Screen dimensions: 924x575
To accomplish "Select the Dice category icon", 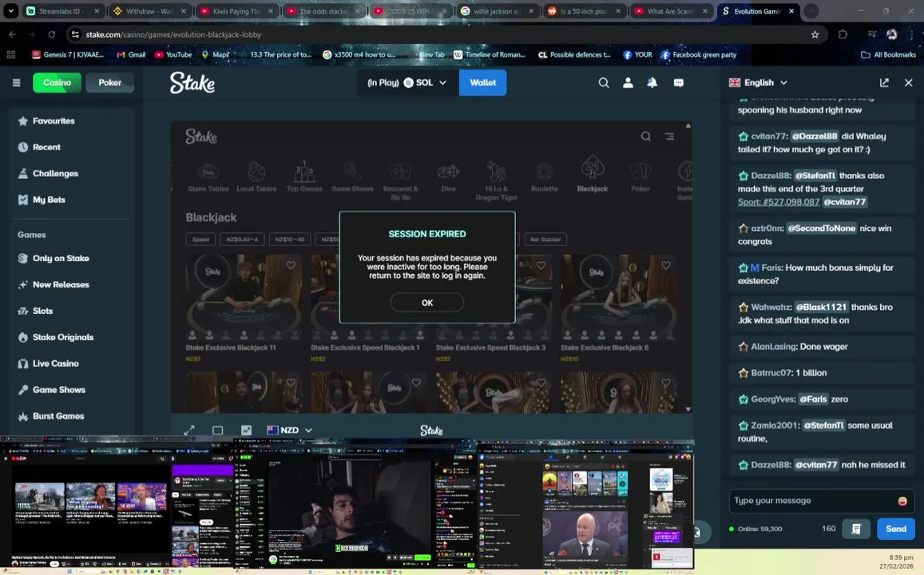I will point(448,177).
